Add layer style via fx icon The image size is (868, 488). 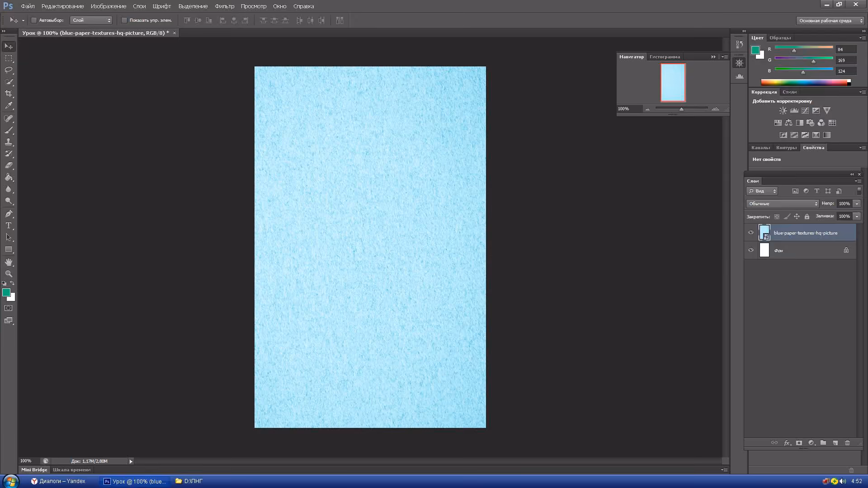787,443
